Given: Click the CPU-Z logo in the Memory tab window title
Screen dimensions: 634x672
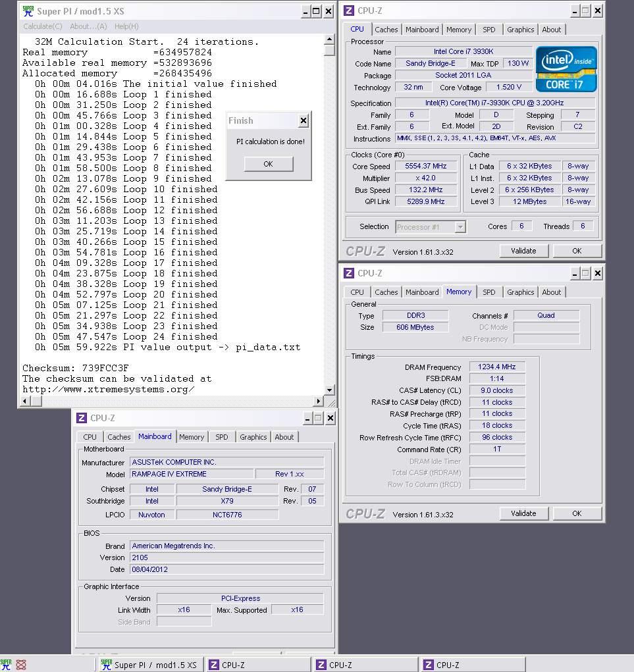Looking at the screenshot, I should [349, 273].
